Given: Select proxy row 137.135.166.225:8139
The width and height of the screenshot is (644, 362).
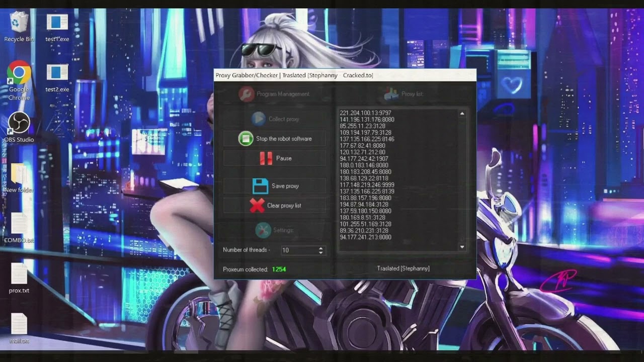Looking at the screenshot, I should [x=367, y=192].
